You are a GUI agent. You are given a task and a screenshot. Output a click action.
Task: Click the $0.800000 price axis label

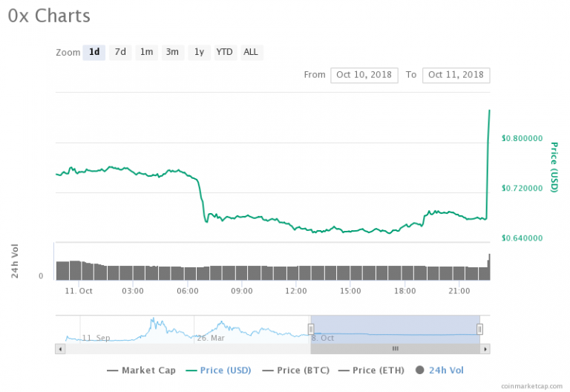522,139
